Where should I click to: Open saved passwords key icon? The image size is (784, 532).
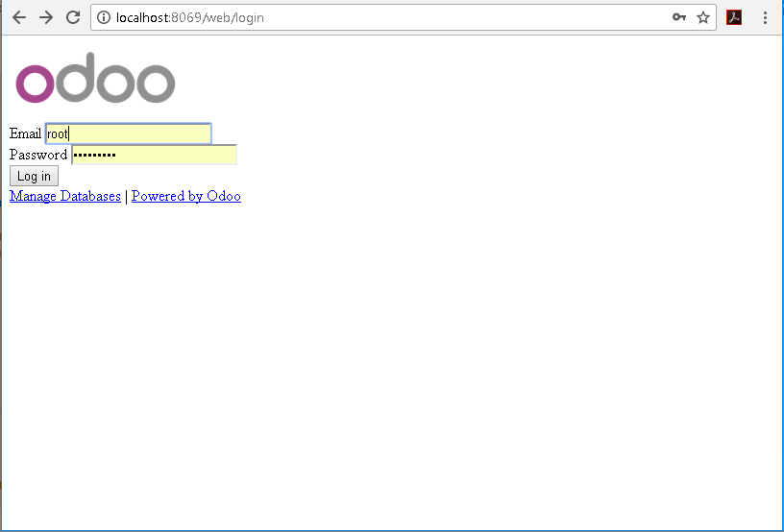678,17
